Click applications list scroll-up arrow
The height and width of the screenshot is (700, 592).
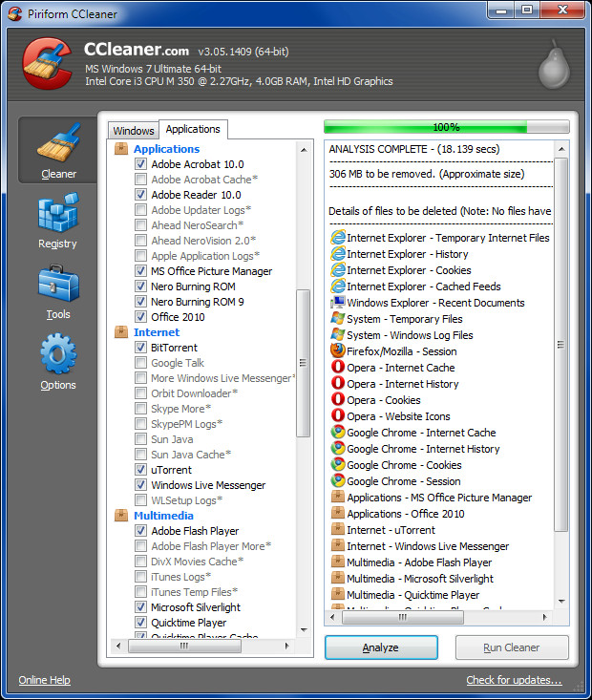304,150
